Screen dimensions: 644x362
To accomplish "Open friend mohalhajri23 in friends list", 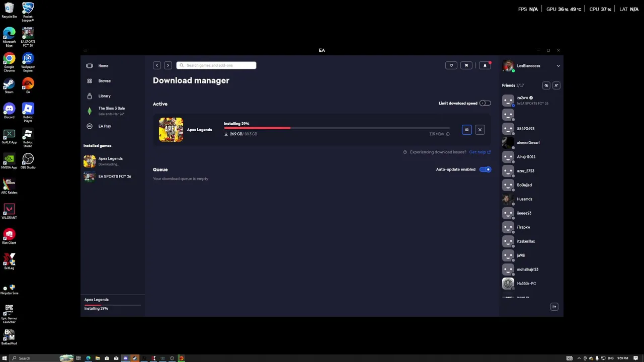I will 531,269.
